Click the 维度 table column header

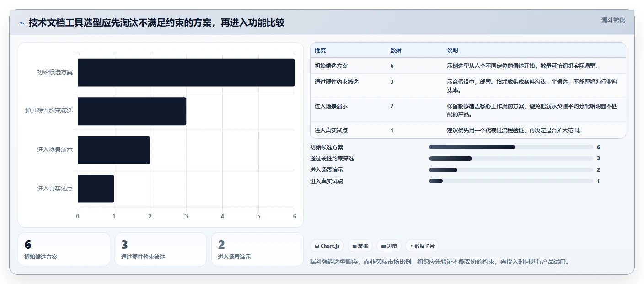pyautogui.click(x=320, y=50)
